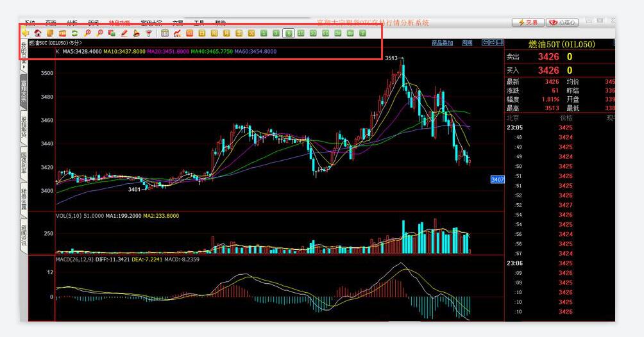Image resolution: width=644 pixels, height=337 pixels.
Task: Click the 交易 trade button
Action: (528, 22)
